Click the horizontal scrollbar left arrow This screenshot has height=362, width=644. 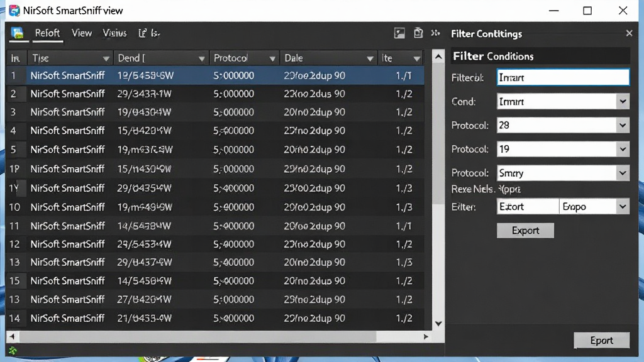point(12,337)
